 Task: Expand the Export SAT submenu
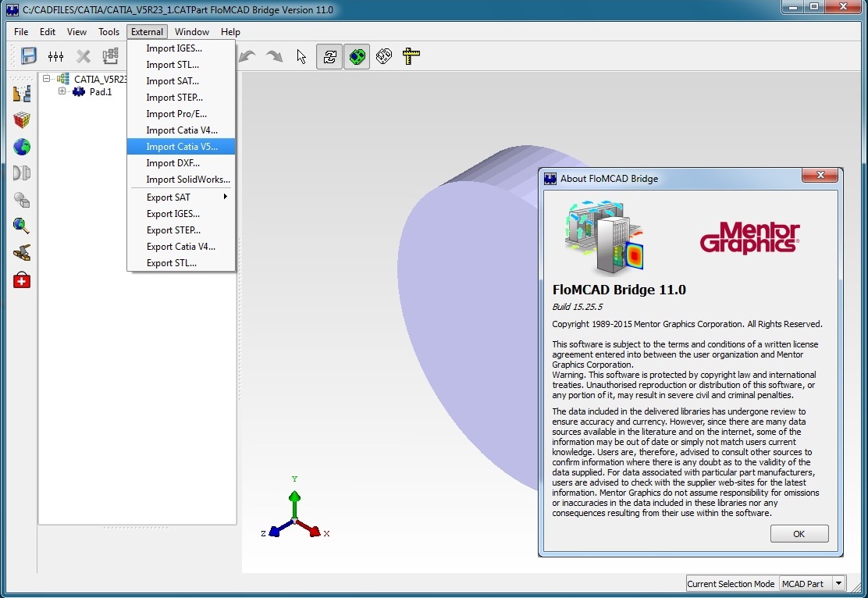coord(181,197)
